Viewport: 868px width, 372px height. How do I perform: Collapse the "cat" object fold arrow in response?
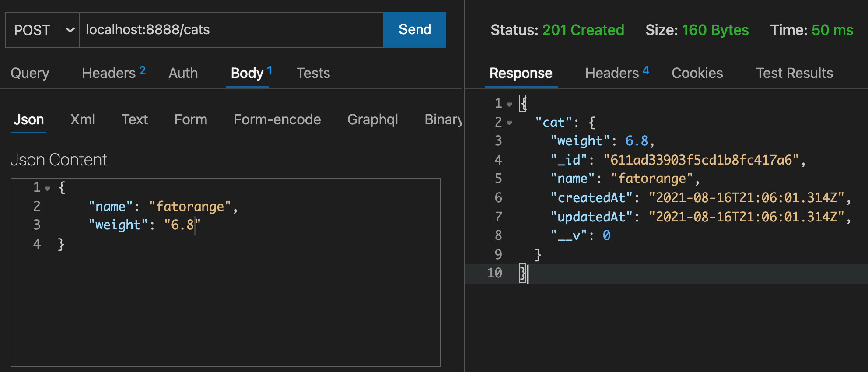pyautogui.click(x=509, y=123)
